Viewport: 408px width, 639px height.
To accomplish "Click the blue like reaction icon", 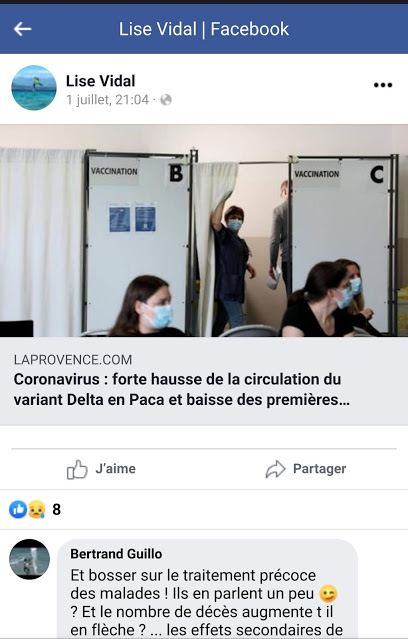I will [x=18, y=509].
